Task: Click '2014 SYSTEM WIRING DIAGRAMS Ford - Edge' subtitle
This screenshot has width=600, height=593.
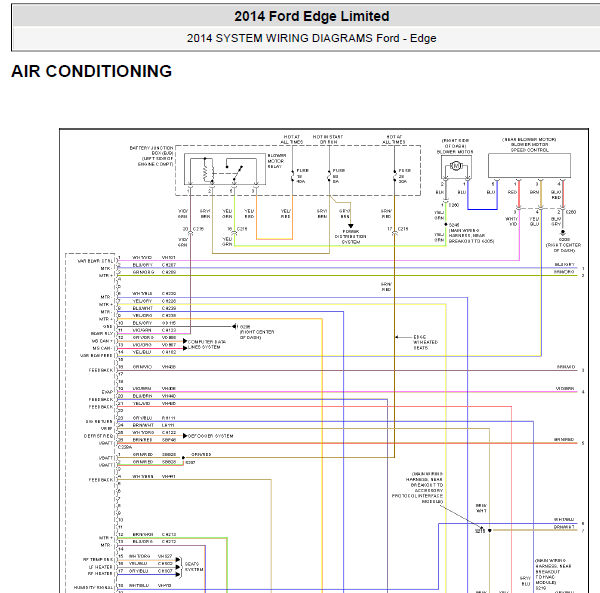Action: point(311,38)
